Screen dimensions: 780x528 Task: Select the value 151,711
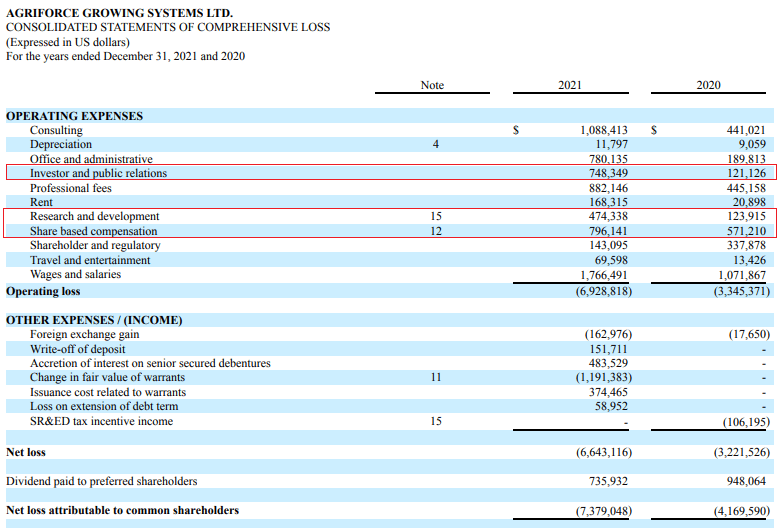coord(608,349)
